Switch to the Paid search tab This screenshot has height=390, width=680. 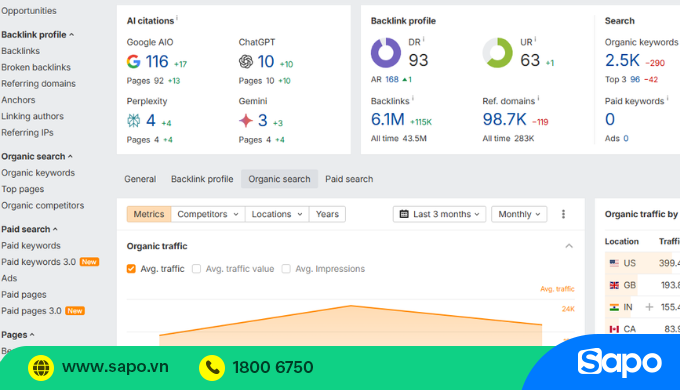349,179
